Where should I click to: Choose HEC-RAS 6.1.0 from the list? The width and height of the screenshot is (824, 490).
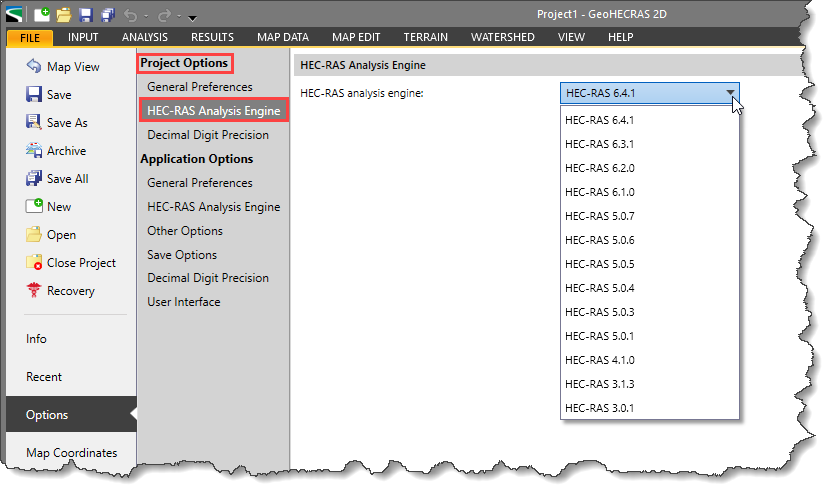650,192
